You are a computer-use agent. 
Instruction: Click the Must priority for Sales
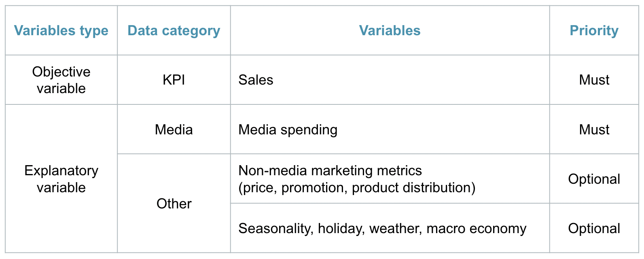594,80
